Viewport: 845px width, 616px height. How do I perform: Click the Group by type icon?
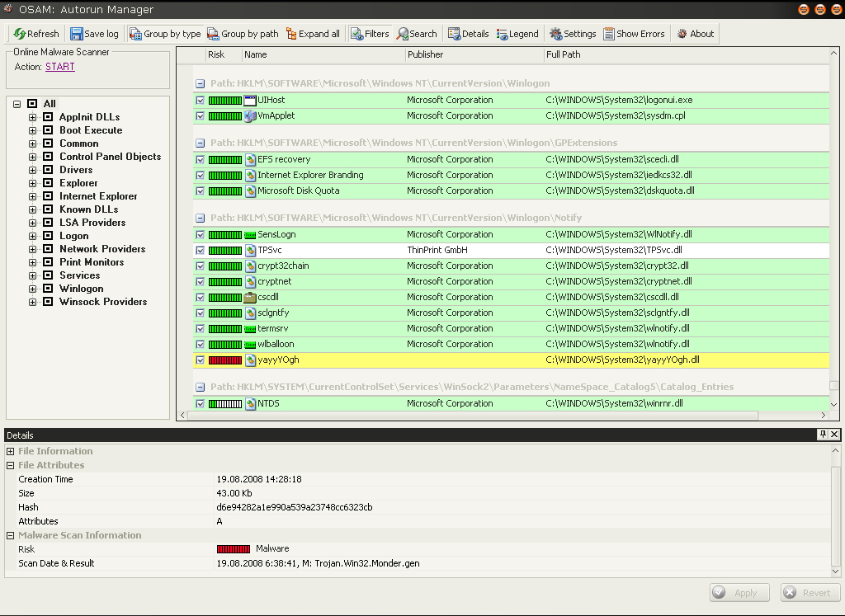click(136, 34)
